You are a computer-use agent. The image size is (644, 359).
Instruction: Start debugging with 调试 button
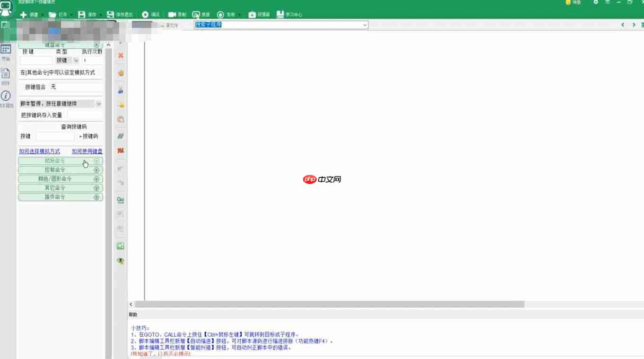pyautogui.click(x=150, y=15)
